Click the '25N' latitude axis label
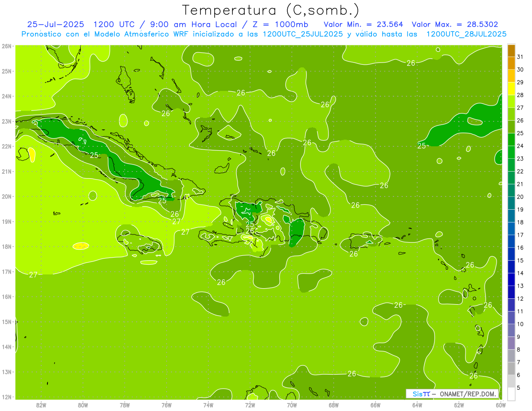 point(6,71)
